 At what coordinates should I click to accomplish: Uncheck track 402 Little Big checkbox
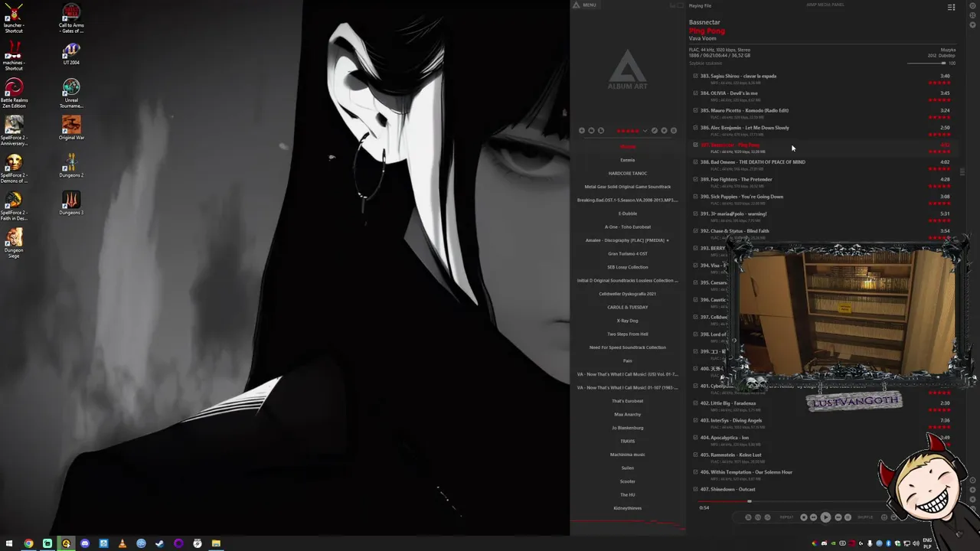[x=695, y=403]
